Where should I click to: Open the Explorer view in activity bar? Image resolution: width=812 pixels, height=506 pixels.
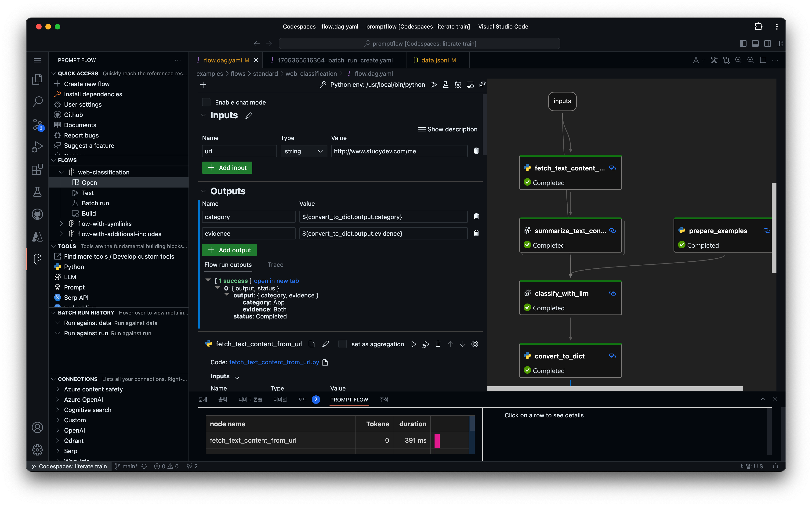37,80
